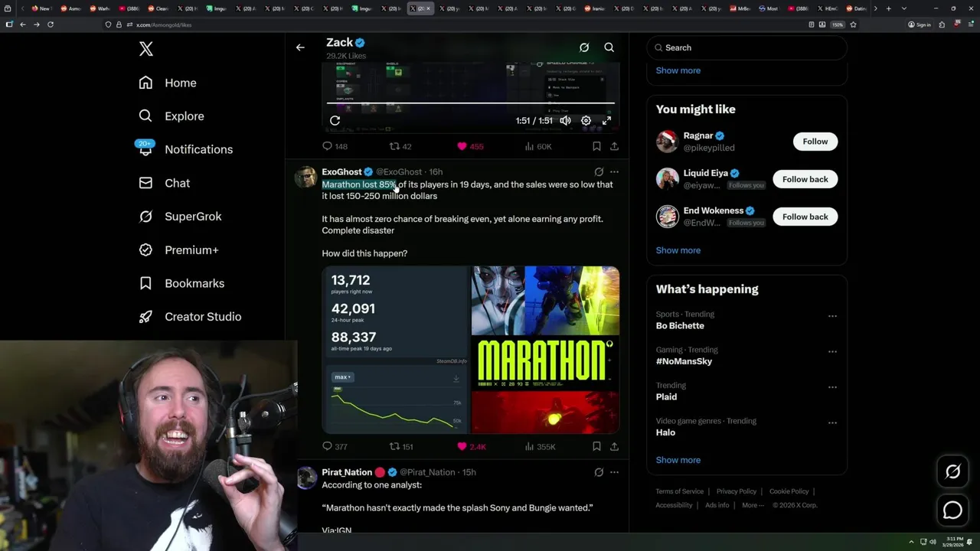Show more at top of right panel
This screenshot has width=980, height=551.
(678, 70)
